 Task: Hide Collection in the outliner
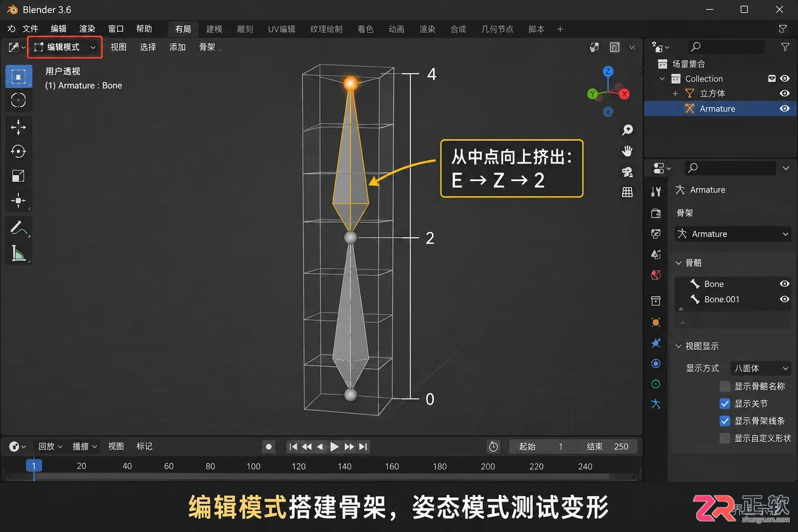tap(785, 79)
